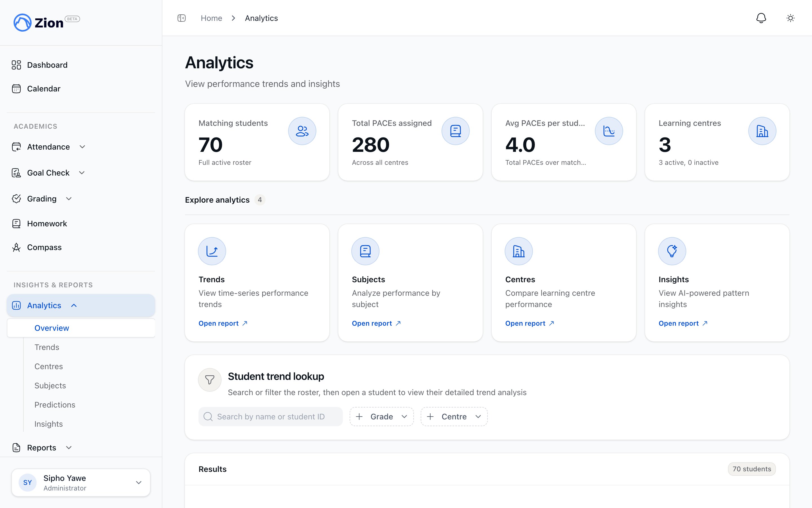This screenshot has height=508, width=812.
Task: Click the Compass drafting icon
Action: pyautogui.click(x=16, y=247)
